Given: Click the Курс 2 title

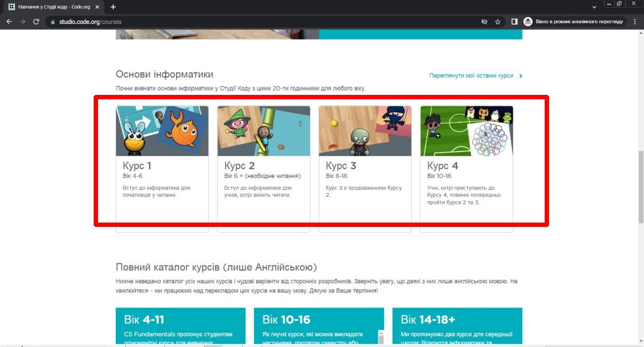Looking at the screenshot, I should 240,165.
